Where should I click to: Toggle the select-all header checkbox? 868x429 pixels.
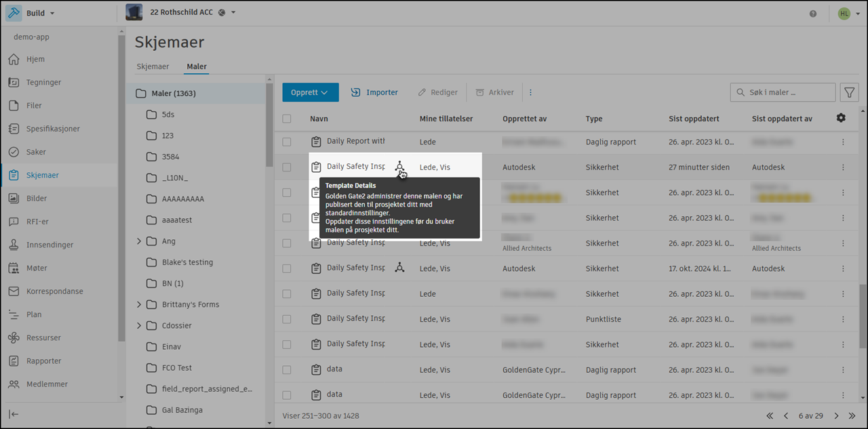pyautogui.click(x=287, y=119)
